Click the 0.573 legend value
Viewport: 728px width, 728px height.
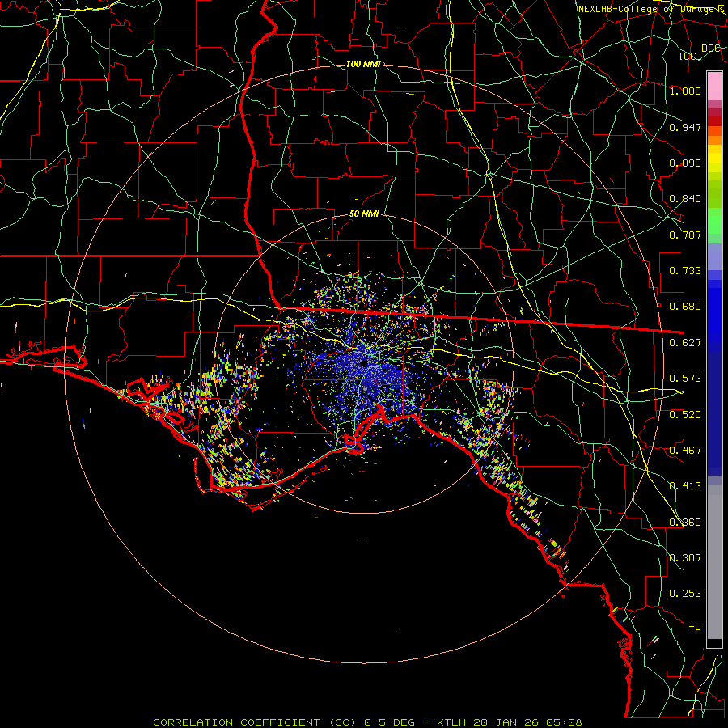(685, 379)
